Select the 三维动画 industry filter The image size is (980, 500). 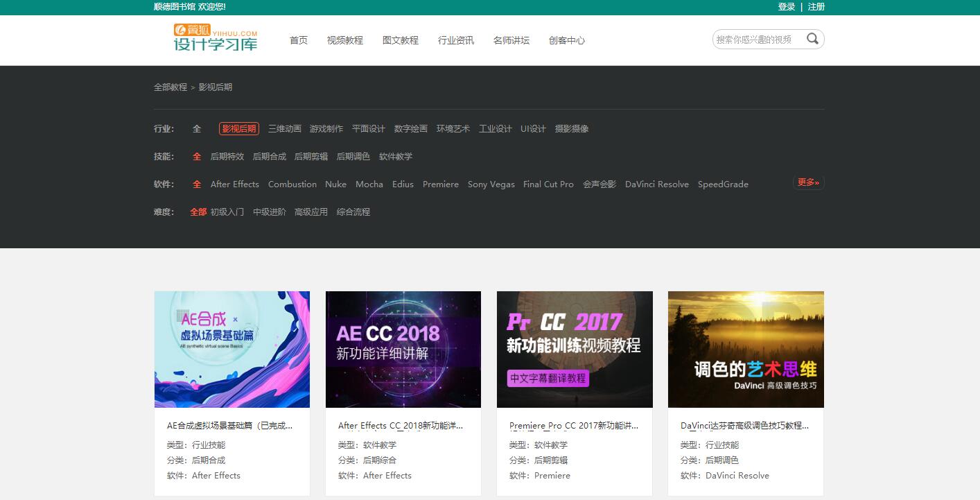pyautogui.click(x=285, y=129)
